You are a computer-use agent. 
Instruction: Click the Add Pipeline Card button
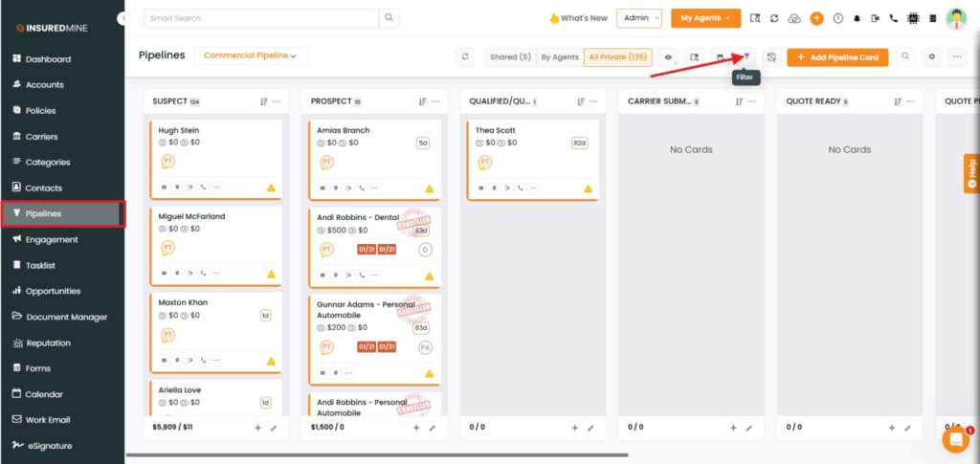tap(837, 57)
